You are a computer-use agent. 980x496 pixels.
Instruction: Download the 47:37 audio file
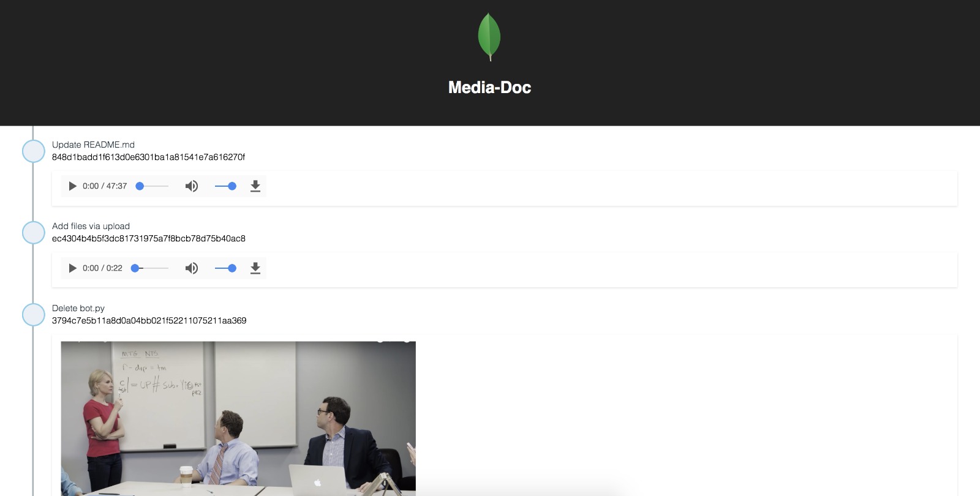[255, 186]
